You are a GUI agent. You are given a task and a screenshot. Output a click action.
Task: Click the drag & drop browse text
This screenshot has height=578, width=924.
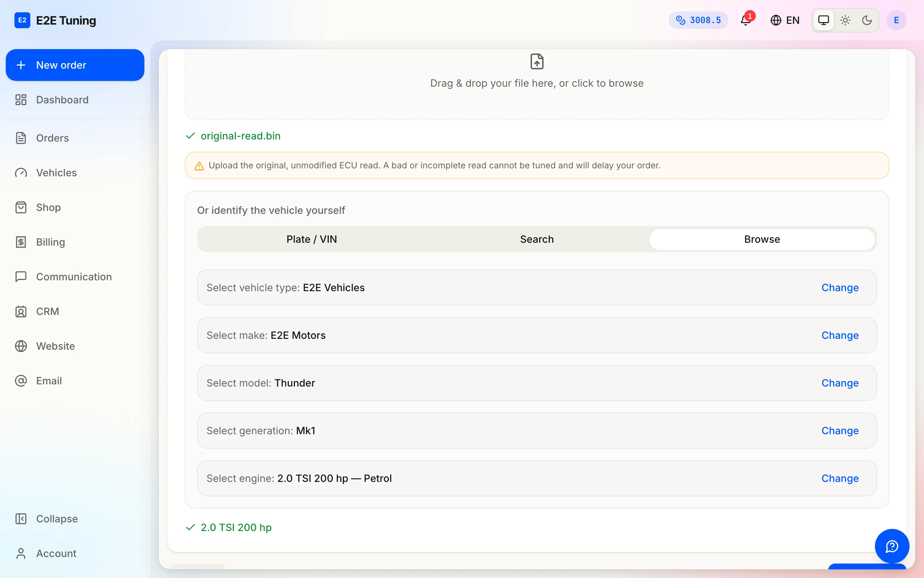537,83
